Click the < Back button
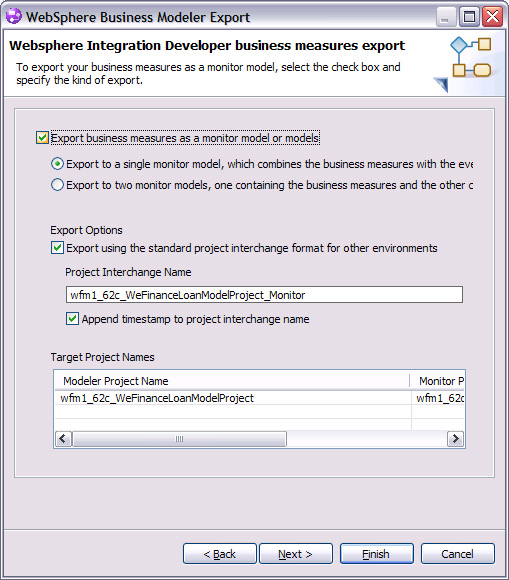Screen dimensions: 509x580 (x=220, y=554)
